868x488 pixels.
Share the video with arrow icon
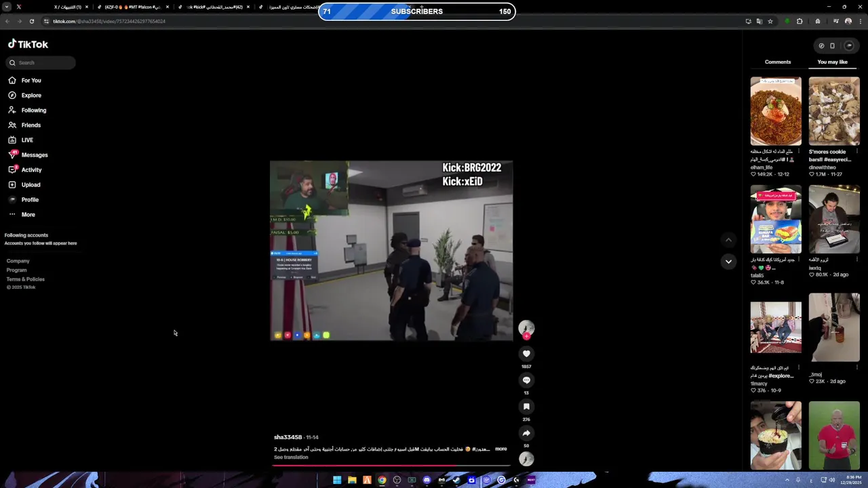[526, 433]
